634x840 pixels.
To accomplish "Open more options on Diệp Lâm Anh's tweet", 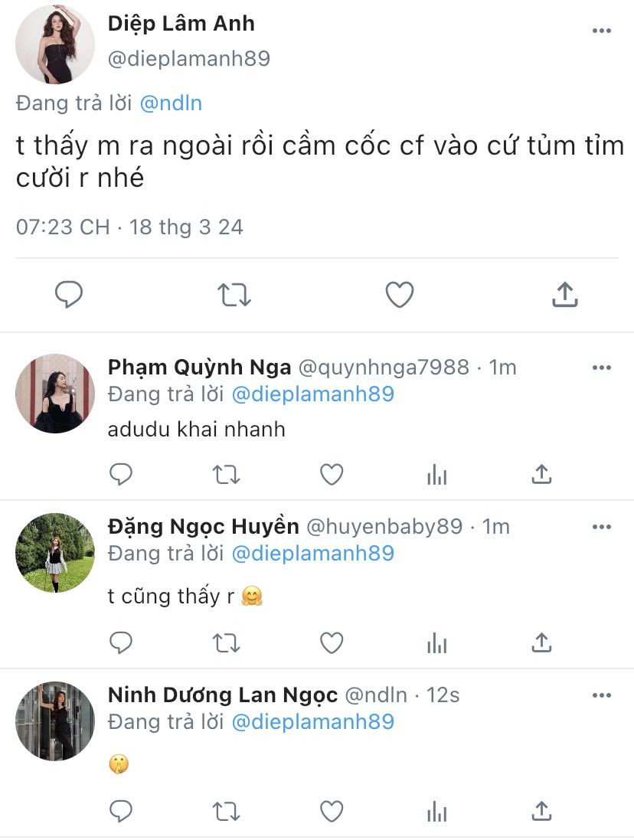I will (602, 31).
